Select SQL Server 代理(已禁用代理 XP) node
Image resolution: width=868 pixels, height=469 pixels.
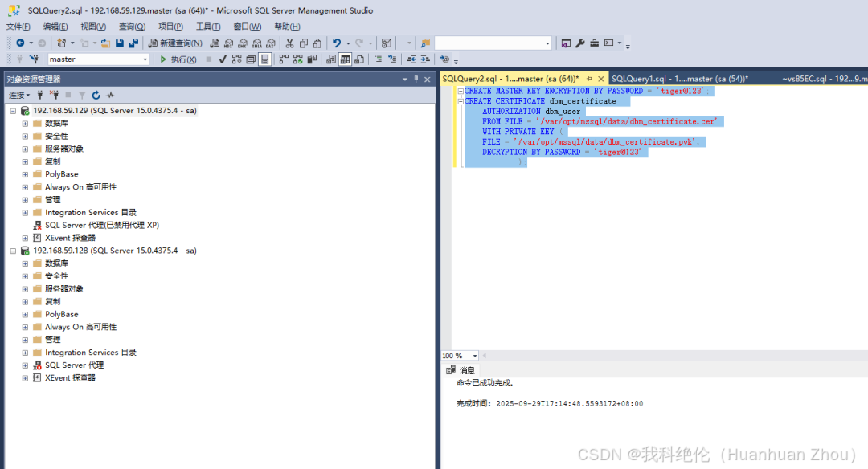pos(102,225)
